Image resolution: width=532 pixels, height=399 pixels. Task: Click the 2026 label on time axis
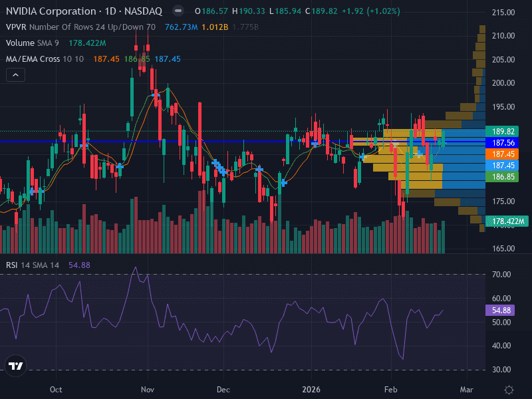coord(311,390)
